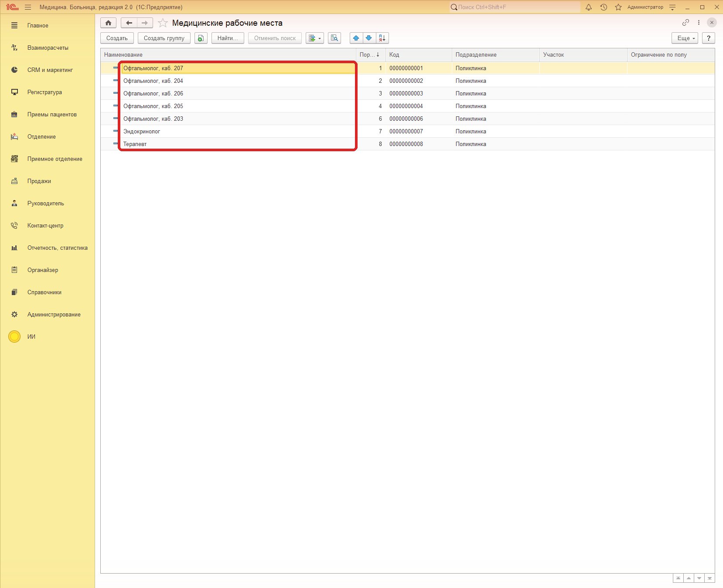Open favorites star in title bar
Screen dimensions: 723x588
[x=618, y=7]
